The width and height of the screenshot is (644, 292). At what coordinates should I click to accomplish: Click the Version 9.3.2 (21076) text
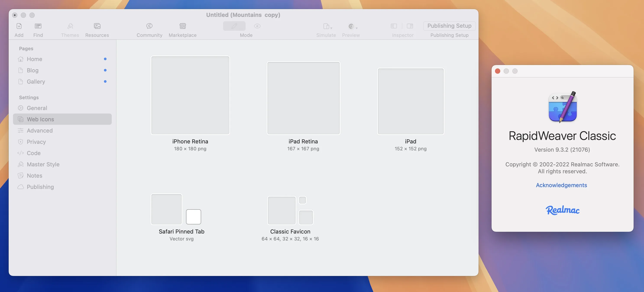(x=562, y=149)
